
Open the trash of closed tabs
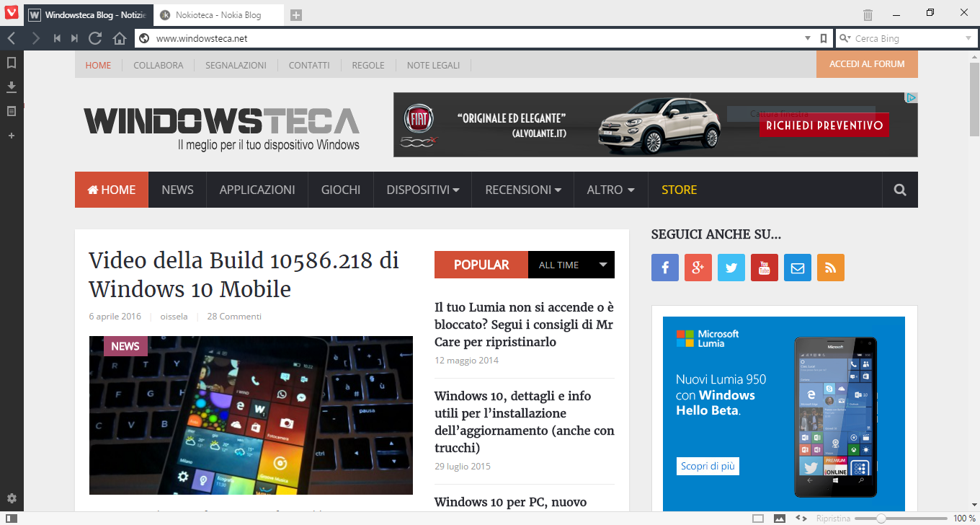868,14
